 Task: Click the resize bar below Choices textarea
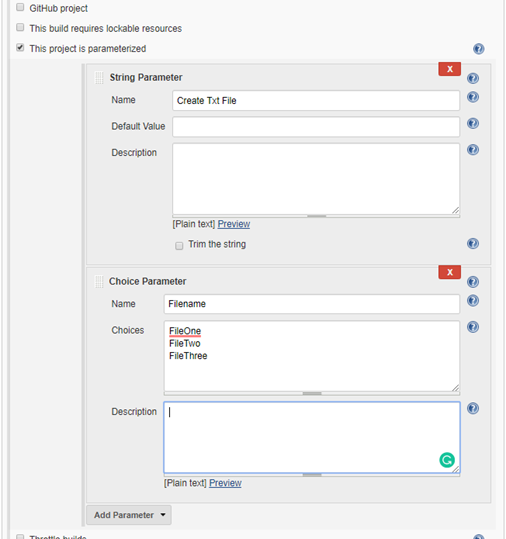[312, 393]
